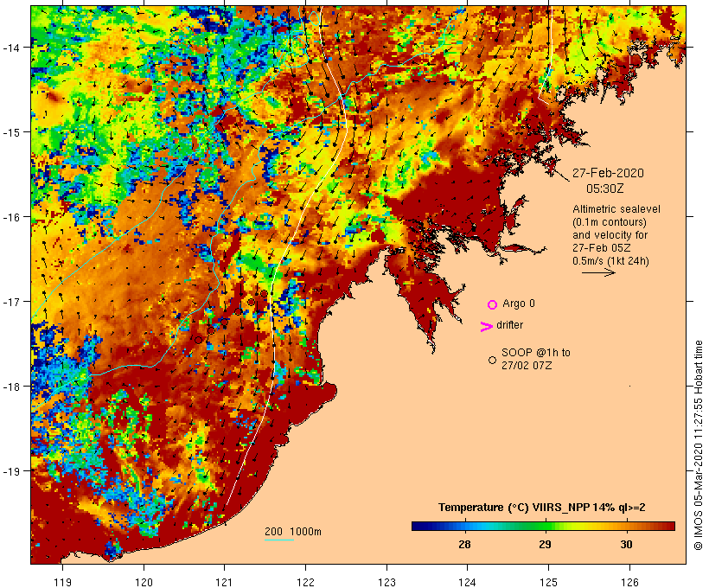
Task: Click the temperature color bar
Action: point(543,526)
